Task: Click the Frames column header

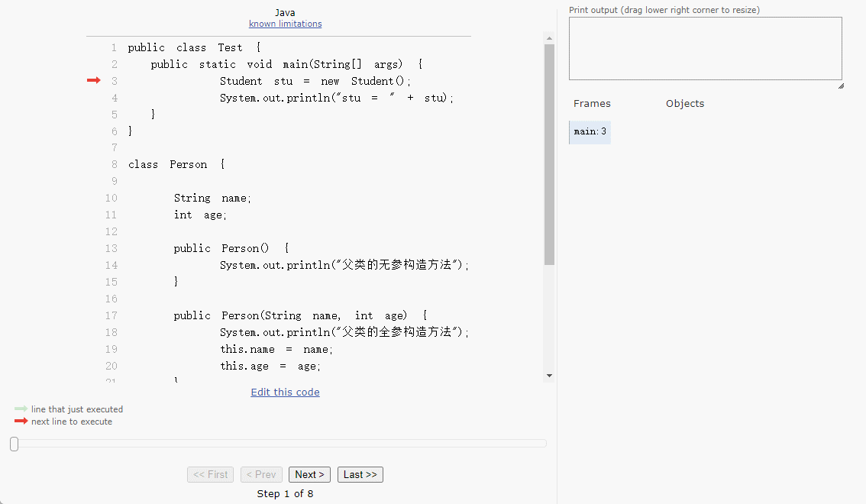Action: (592, 104)
